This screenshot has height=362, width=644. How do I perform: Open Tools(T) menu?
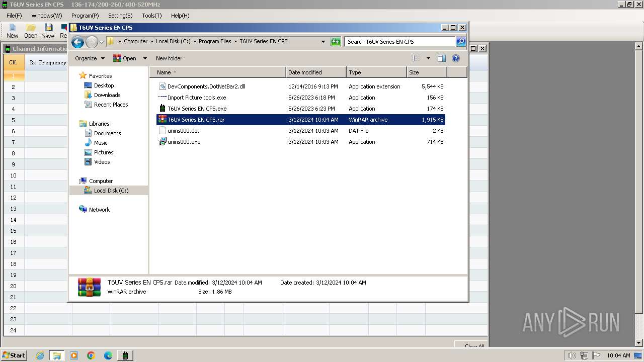(x=152, y=16)
